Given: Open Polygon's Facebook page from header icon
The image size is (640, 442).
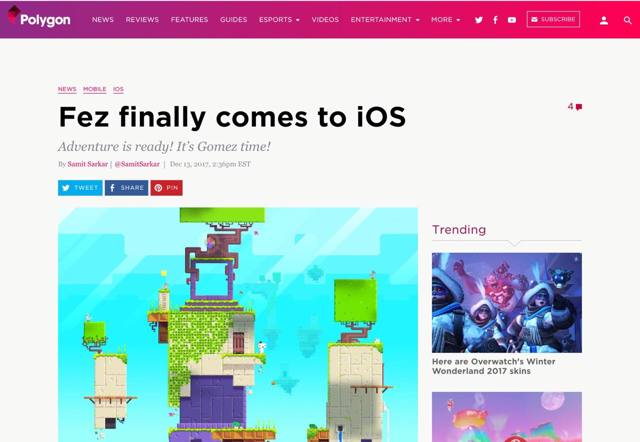Looking at the screenshot, I should pyautogui.click(x=495, y=20).
